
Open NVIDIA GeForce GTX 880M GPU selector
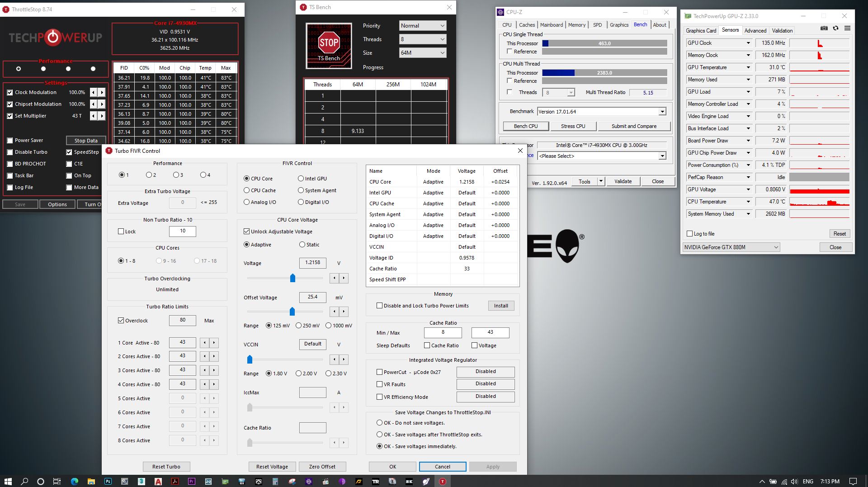[x=731, y=247]
